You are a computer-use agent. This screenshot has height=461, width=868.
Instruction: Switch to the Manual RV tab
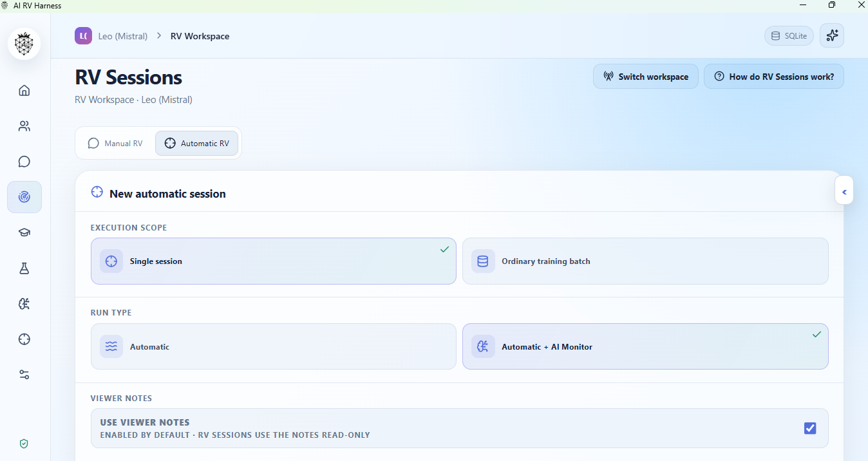[x=115, y=144]
